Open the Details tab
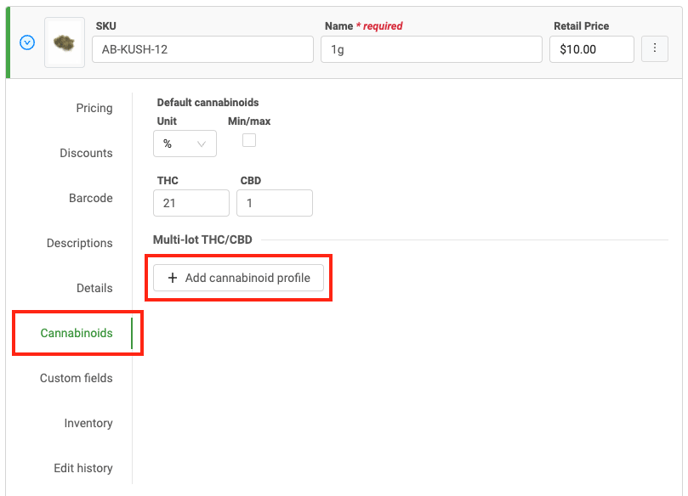688x496 pixels. pyautogui.click(x=94, y=288)
